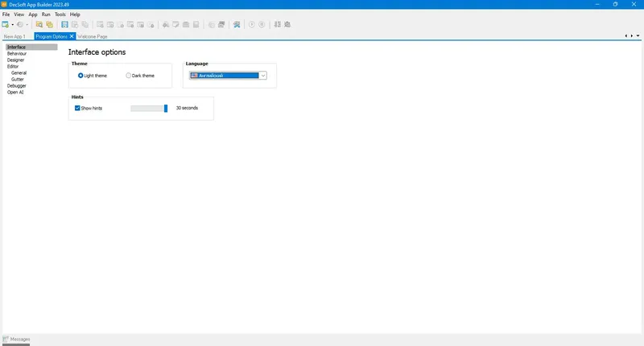Select Editor in the options tree
This screenshot has width=644, height=346.
click(13, 67)
